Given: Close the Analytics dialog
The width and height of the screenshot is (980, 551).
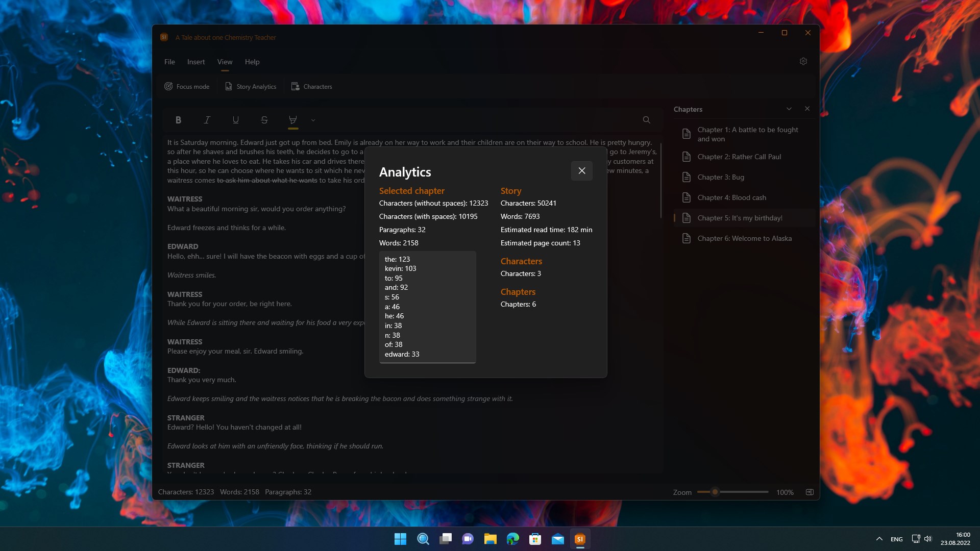Looking at the screenshot, I should [x=581, y=171].
